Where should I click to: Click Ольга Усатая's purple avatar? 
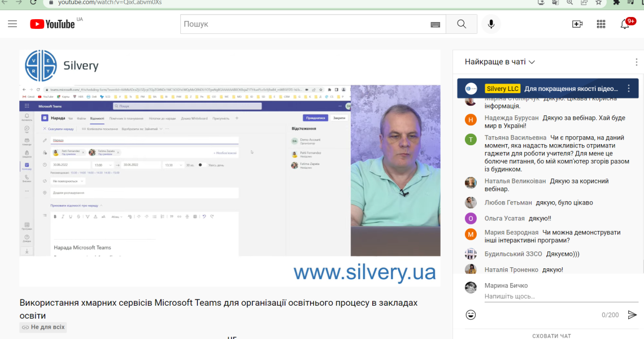[471, 219]
